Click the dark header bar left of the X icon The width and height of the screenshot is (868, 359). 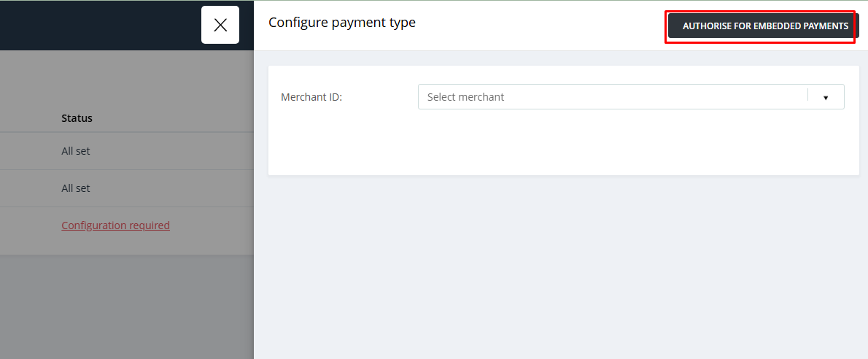point(100,25)
